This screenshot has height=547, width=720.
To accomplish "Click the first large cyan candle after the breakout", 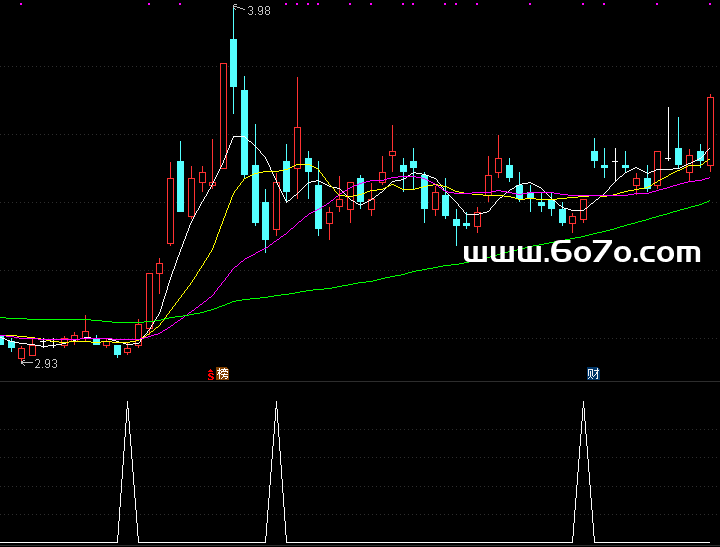I will click(x=180, y=185).
